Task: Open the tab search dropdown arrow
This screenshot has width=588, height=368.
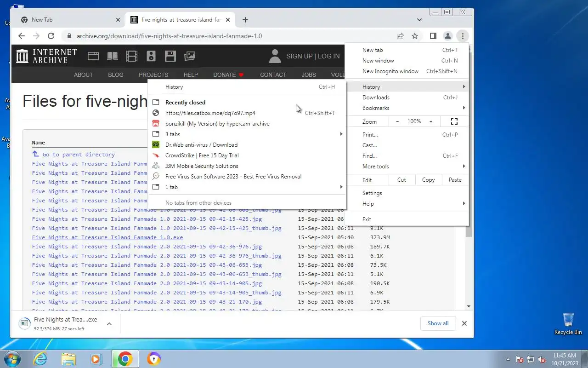Action: pos(419,20)
